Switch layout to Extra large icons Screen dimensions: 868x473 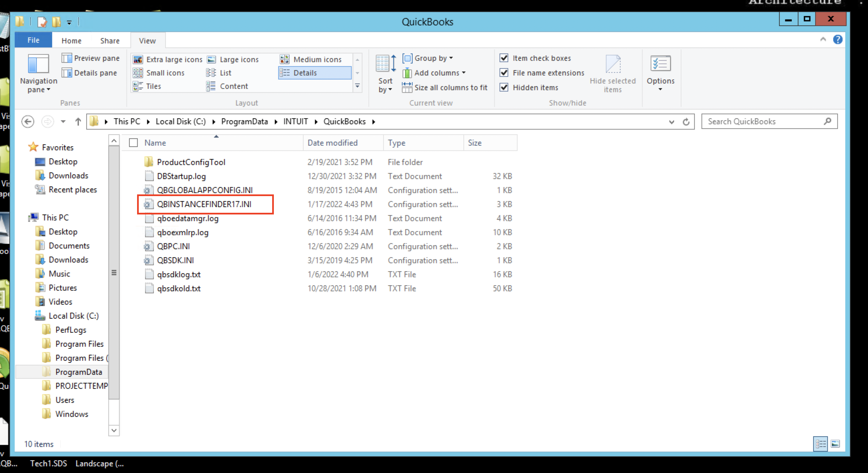point(168,59)
